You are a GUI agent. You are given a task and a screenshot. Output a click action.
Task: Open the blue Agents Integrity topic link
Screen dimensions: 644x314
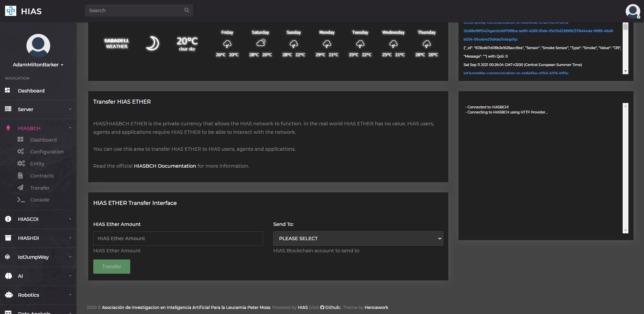click(x=539, y=31)
